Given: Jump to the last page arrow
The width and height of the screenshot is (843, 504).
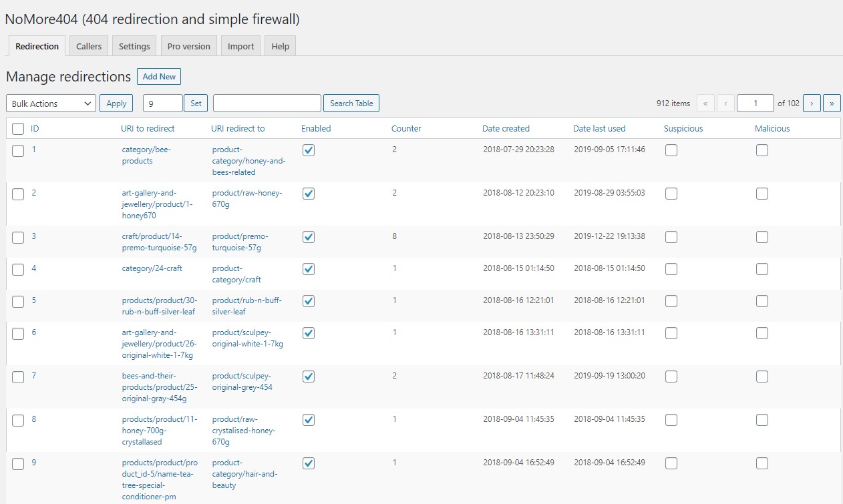Looking at the screenshot, I should click(832, 103).
